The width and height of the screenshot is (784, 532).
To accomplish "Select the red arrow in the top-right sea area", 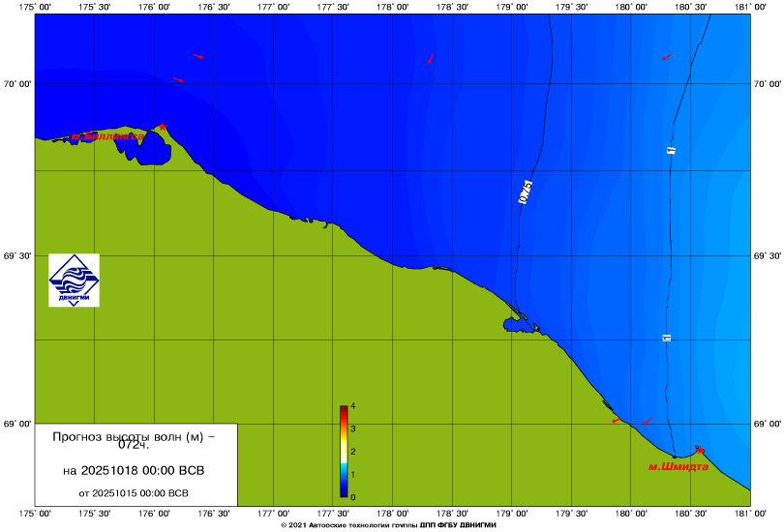I will click(x=666, y=57).
